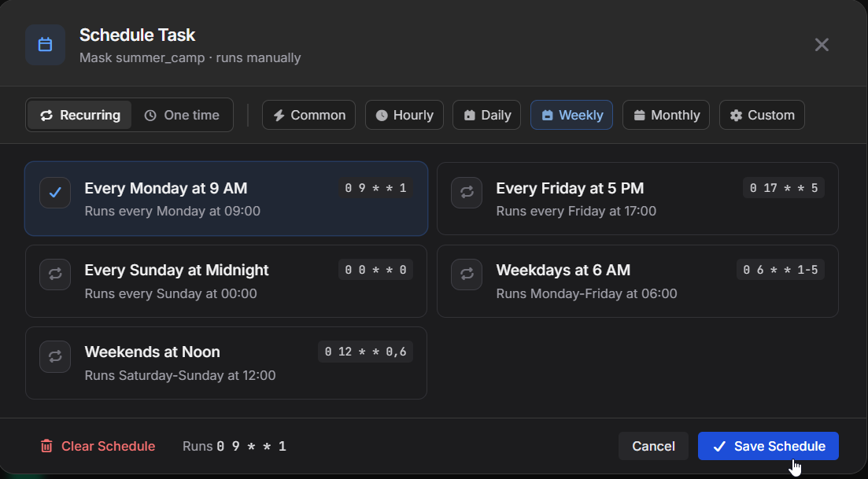Click the Mask summer_camp runs manually subtitle
This screenshot has width=868, height=479.
[190, 57]
